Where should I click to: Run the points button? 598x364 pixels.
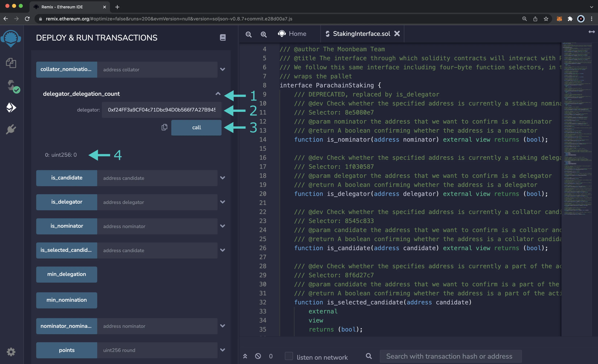tap(67, 350)
